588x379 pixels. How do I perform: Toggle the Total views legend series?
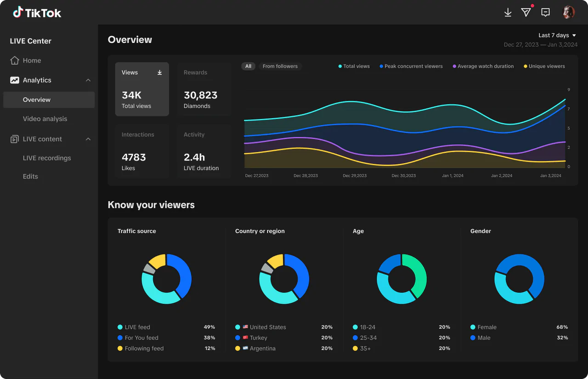[354, 66]
